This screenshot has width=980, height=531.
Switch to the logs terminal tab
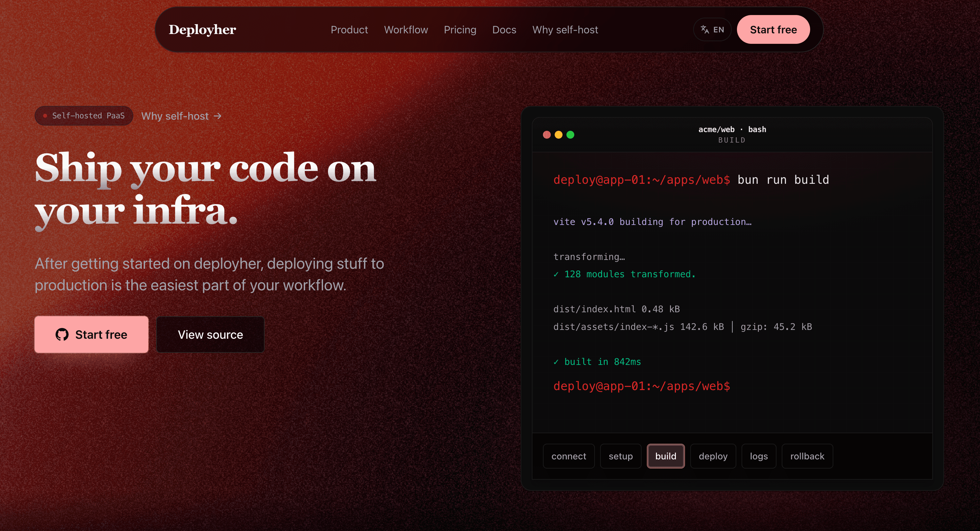(x=758, y=456)
